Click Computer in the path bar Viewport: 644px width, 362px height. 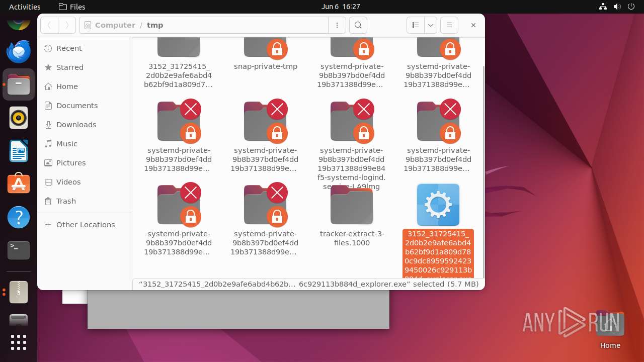(x=115, y=25)
